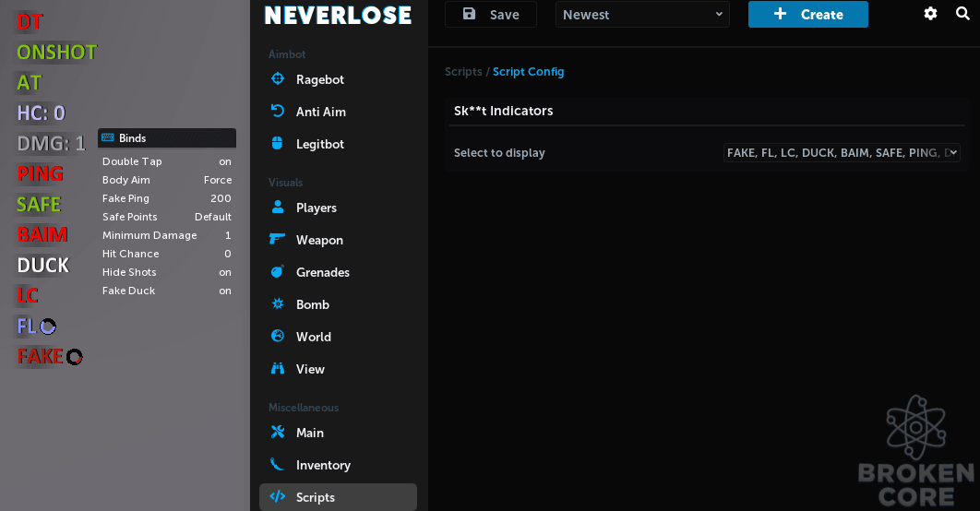Viewport: 980px width, 511px height.
Task: Select the Scripts section
Action: pyautogui.click(x=338, y=497)
